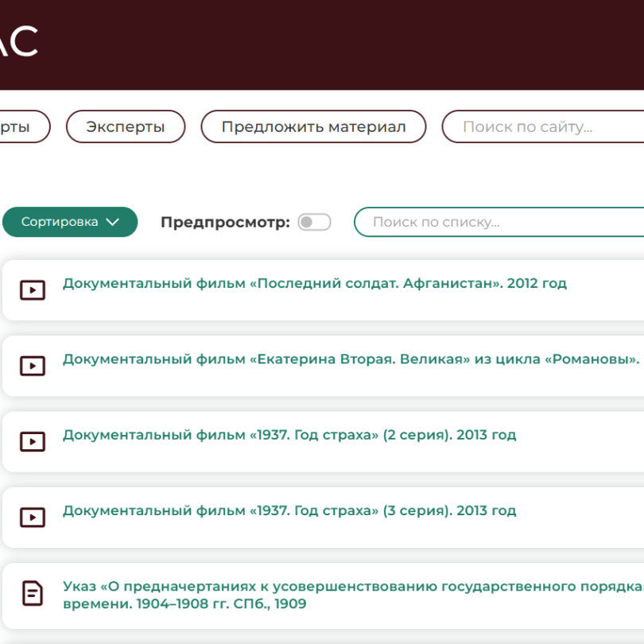The width and height of the screenshot is (644, 644).
Task: Click the Предпросмотр label text
Action: coord(225,223)
